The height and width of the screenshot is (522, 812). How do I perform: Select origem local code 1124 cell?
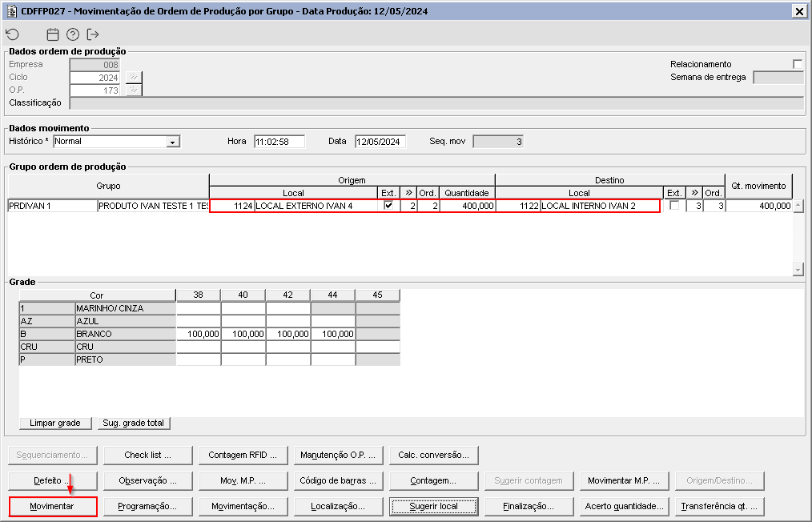point(232,206)
